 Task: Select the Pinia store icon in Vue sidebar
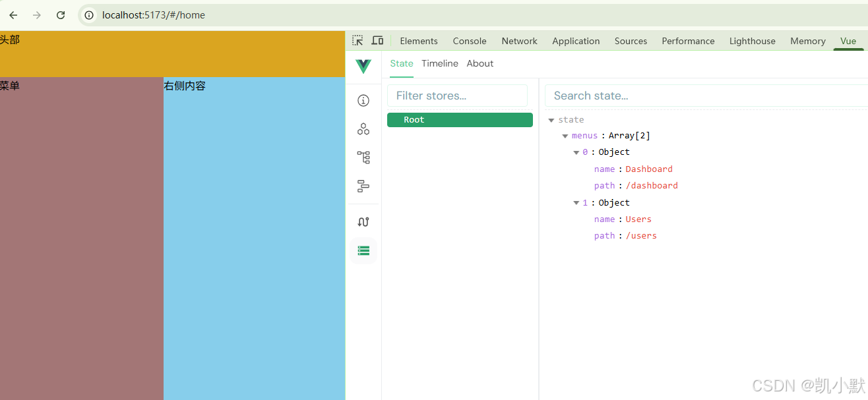point(363,250)
